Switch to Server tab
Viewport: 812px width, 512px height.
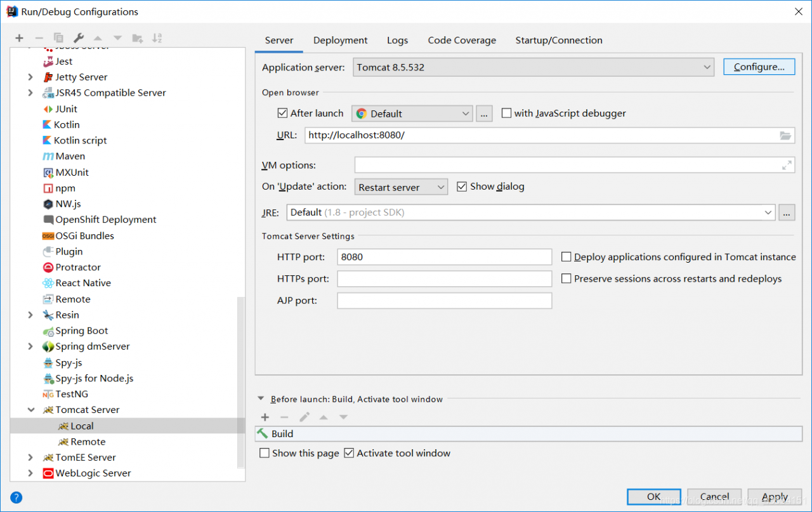pyautogui.click(x=279, y=40)
